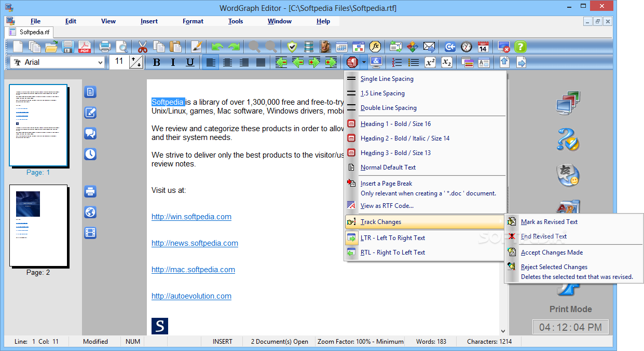Click the undo green arrow
644x351 pixels.
(217, 47)
